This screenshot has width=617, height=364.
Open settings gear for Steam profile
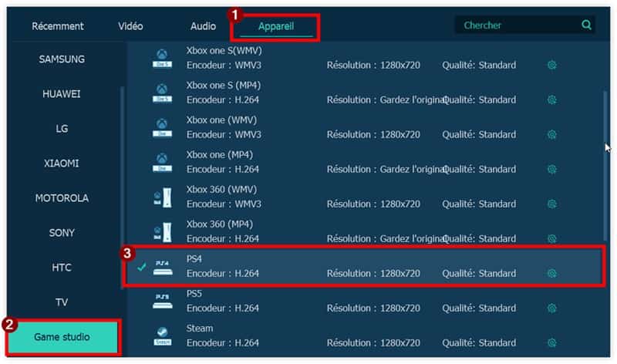[551, 342]
